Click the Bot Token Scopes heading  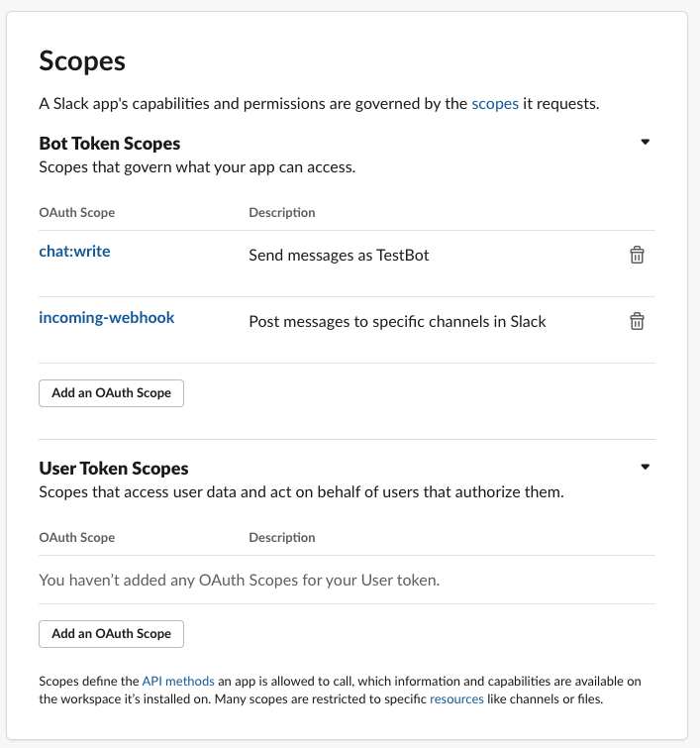click(110, 143)
